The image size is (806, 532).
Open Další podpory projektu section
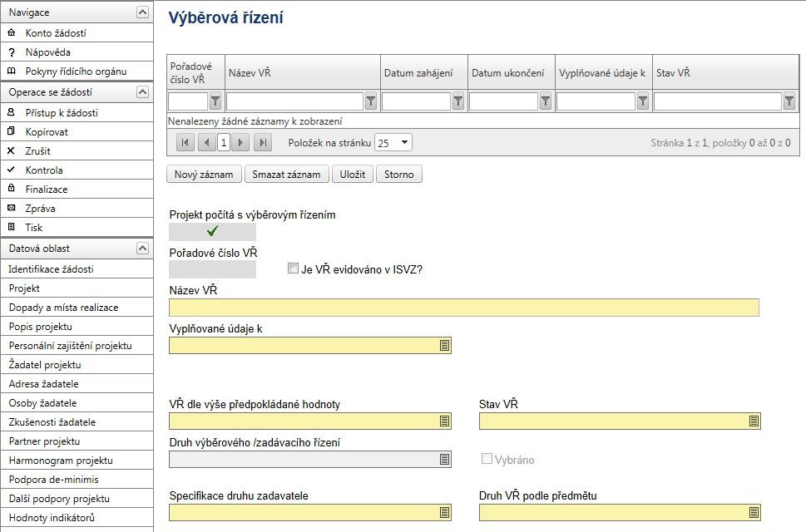tap(77, 498)
